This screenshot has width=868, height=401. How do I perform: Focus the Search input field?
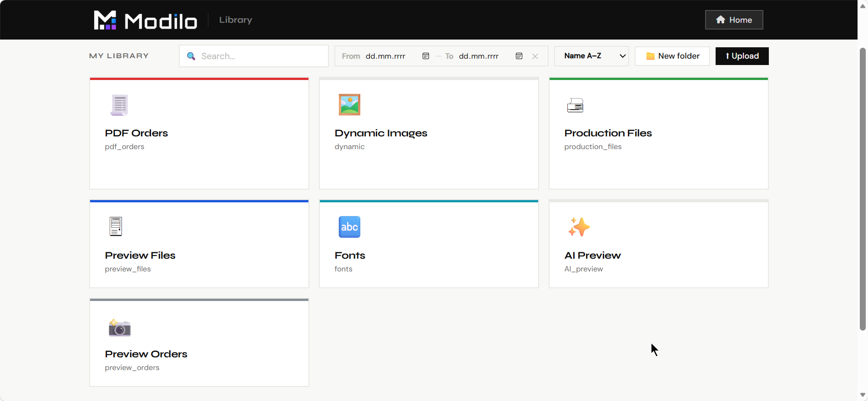tap(254, 56)
